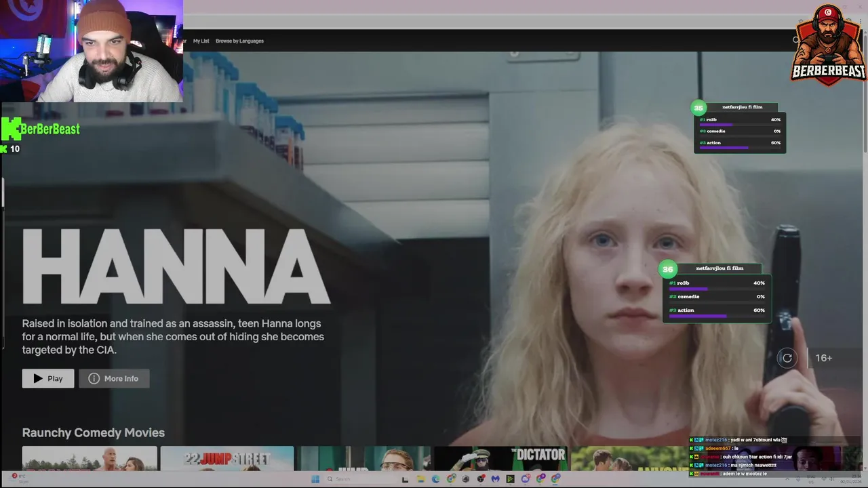The width and height of the screenshot is (868, 488).
Task: Open Microsoft Edge from the taskbar
Action: (x=436, y=479)
